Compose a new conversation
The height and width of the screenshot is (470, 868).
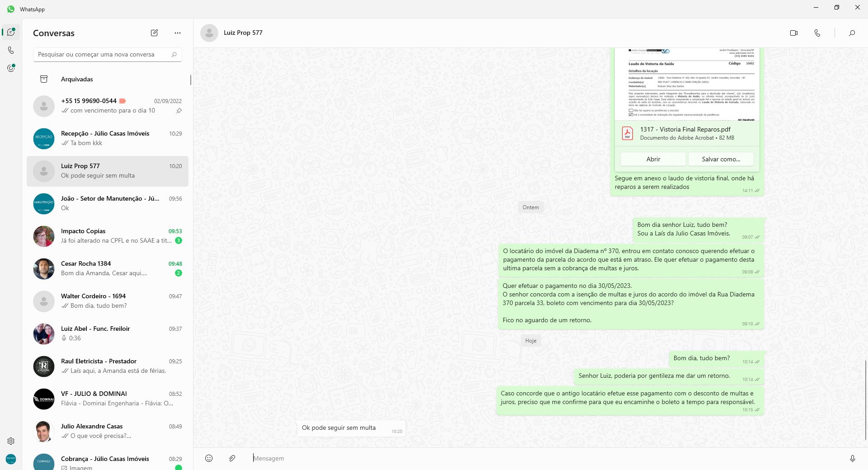click(154, 33)
